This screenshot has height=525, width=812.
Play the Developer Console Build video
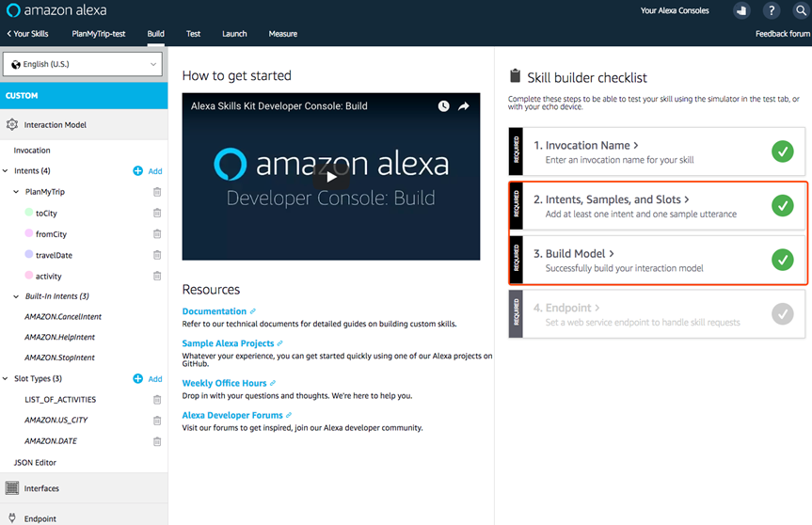[331, 177]
